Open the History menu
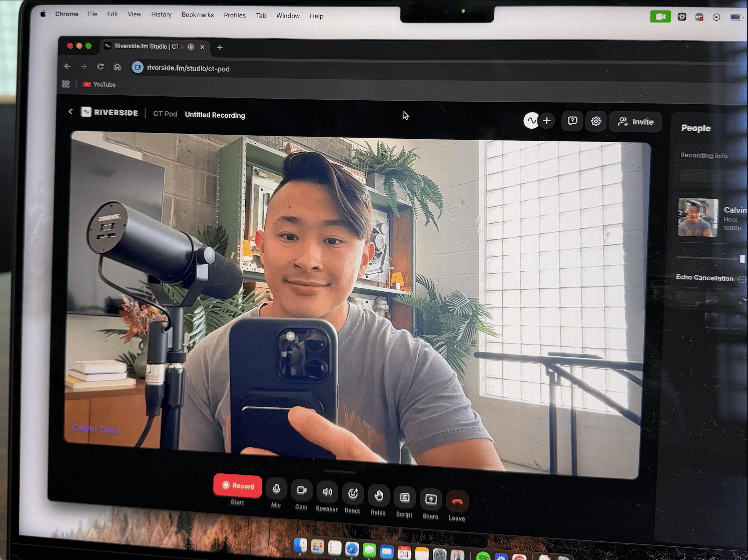The width and height of the screenshot is (748, 560). click(x=161, y=15)
